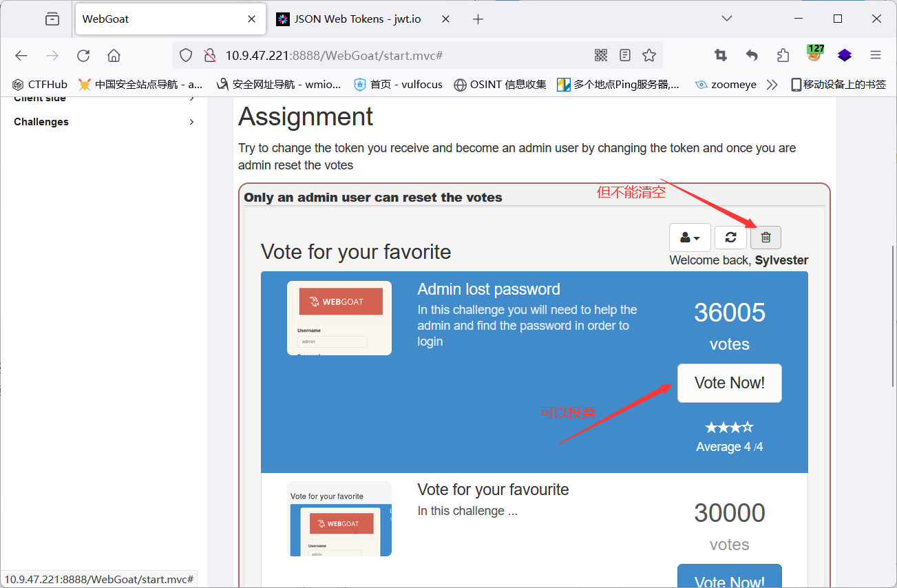
Task: Click the Vote for your favourite heading
Action: pos(494,490)
